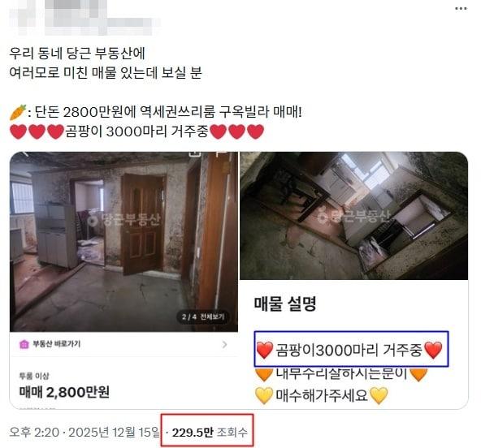This screenshot has height=448, width=481.
Task: Click the purple house icon beside 부동산 바로가기
Action: (x=24, y=344)
